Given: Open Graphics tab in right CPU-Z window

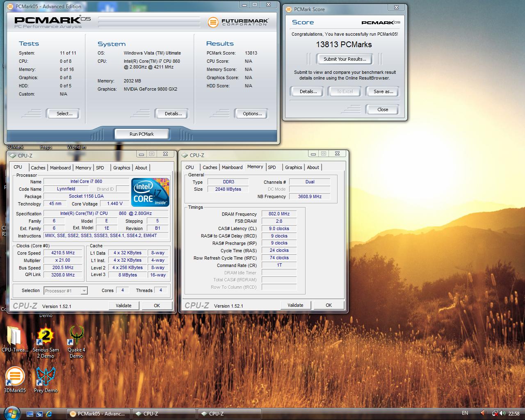Looking at the screenshot, I should pos(294,167).
